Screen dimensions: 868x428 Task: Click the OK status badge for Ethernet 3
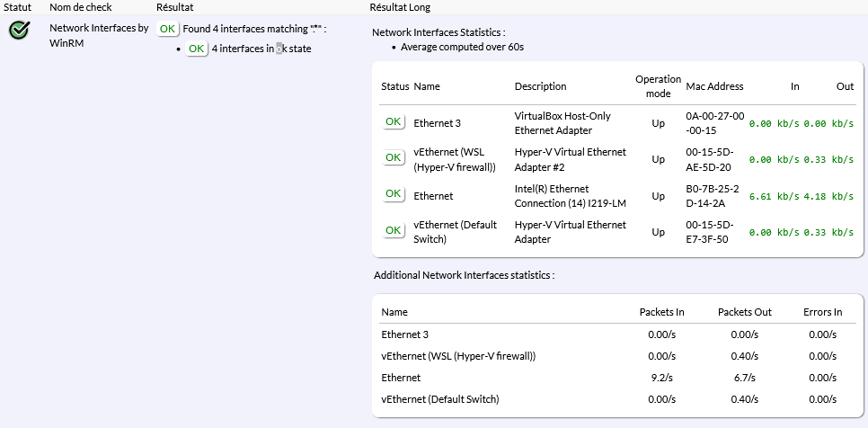393,121
